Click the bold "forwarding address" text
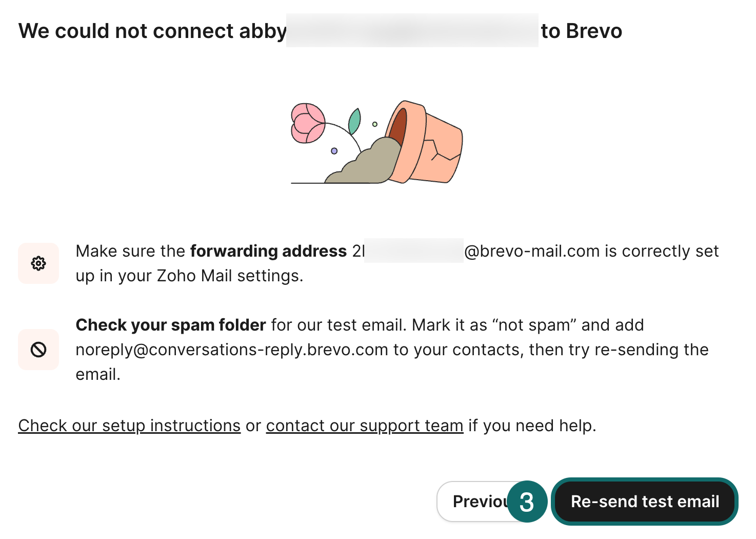Screen dimensions: 756x539 point(268,251)
